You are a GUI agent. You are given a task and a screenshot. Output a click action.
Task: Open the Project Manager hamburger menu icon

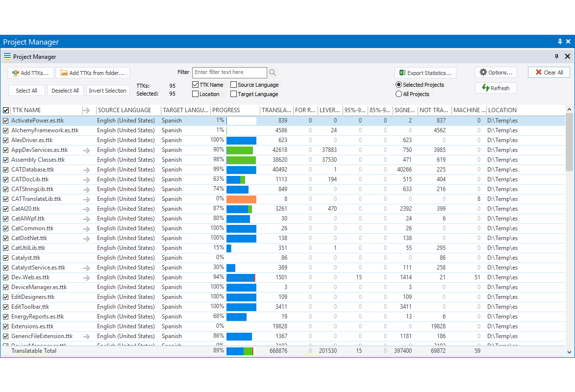coord(7,56)
